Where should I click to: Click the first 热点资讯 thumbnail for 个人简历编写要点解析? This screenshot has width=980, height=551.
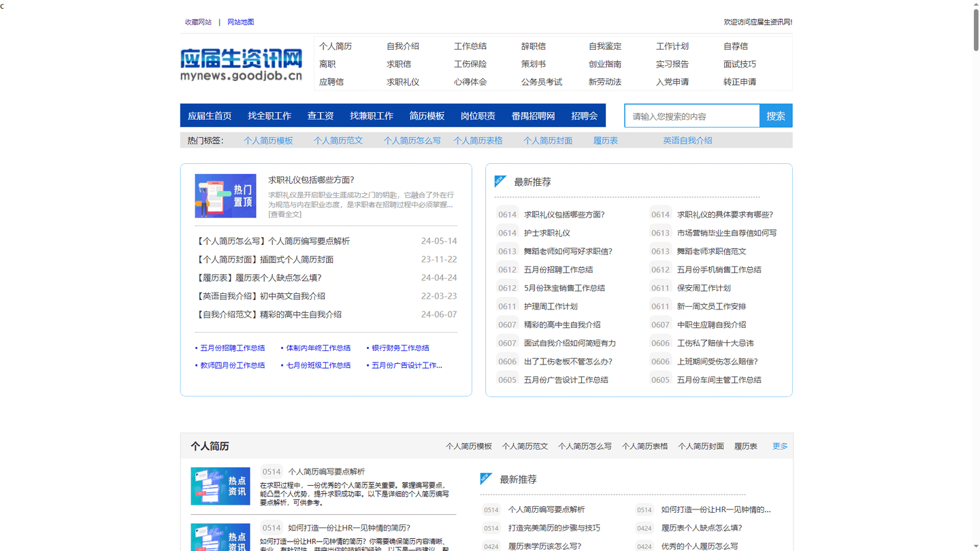[220, 486]
